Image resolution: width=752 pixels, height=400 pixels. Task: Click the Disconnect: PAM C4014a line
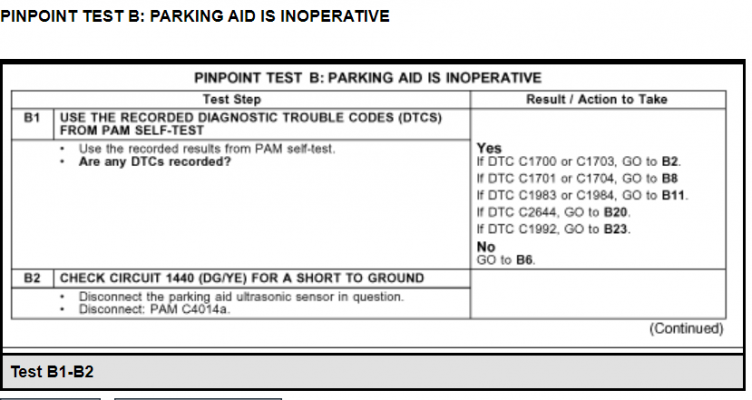154,309
